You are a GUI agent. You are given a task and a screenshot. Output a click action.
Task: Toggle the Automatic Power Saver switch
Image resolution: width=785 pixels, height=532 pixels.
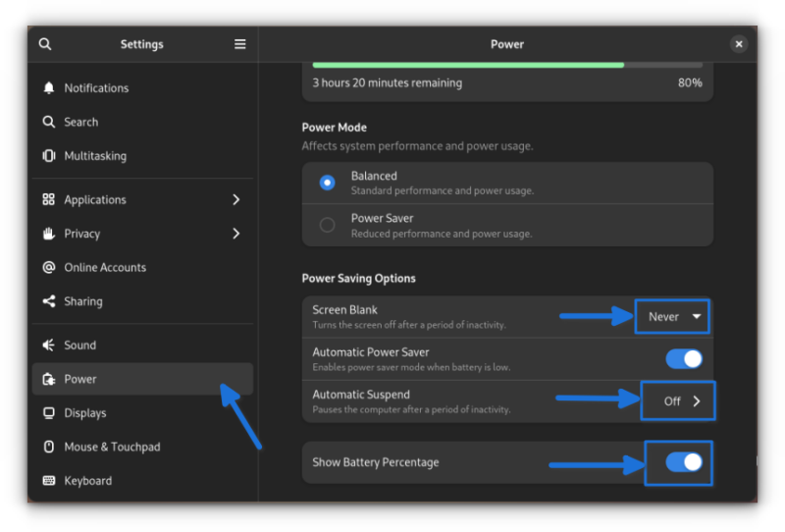pyautogui.click(x=684, y=359)
